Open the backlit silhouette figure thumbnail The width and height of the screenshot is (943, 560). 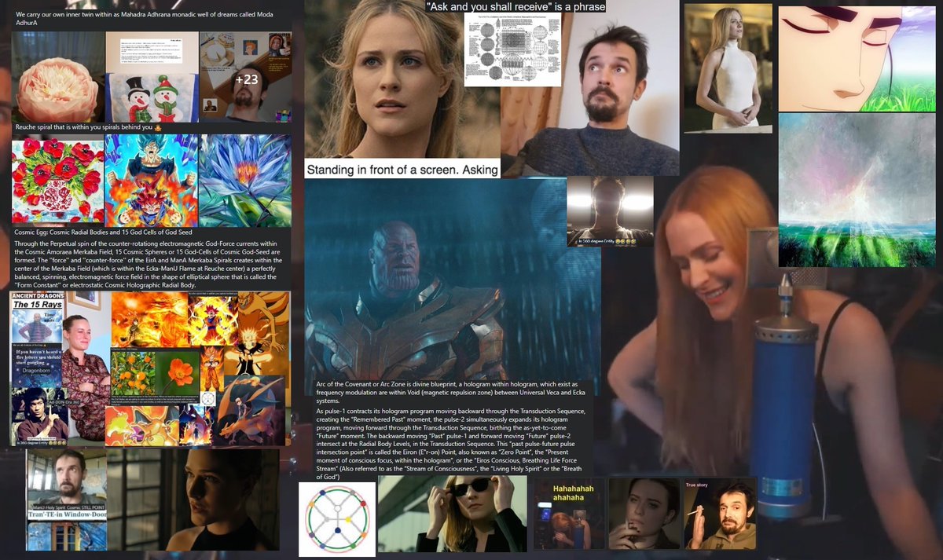pyautogui.click(x=610, y=211)
